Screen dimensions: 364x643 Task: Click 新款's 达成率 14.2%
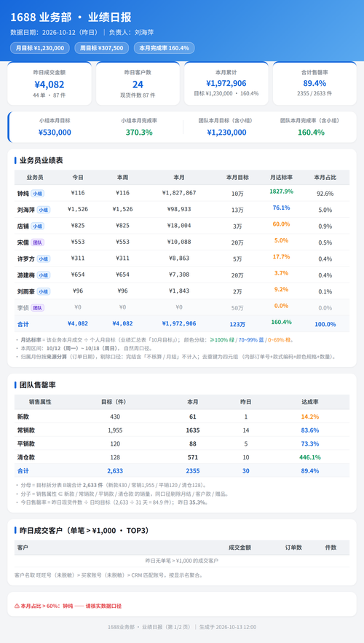310,417
